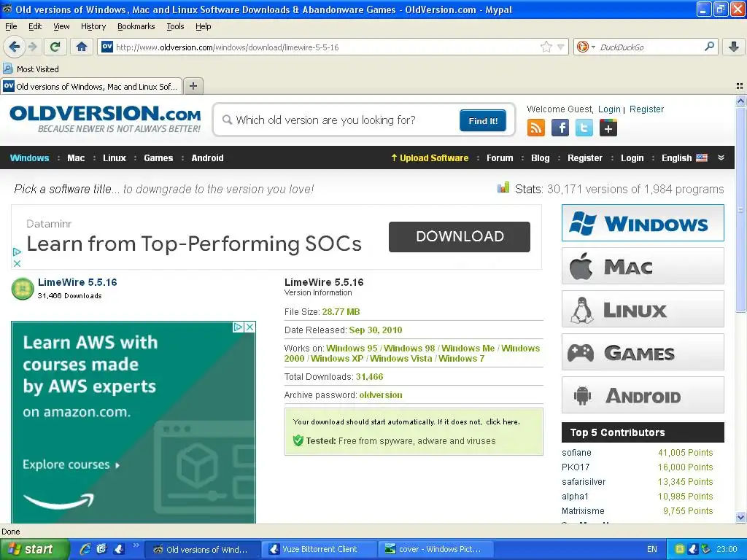
Task: Open the Twitter icon
Action: pyautogui.click(x=584, y=128)
